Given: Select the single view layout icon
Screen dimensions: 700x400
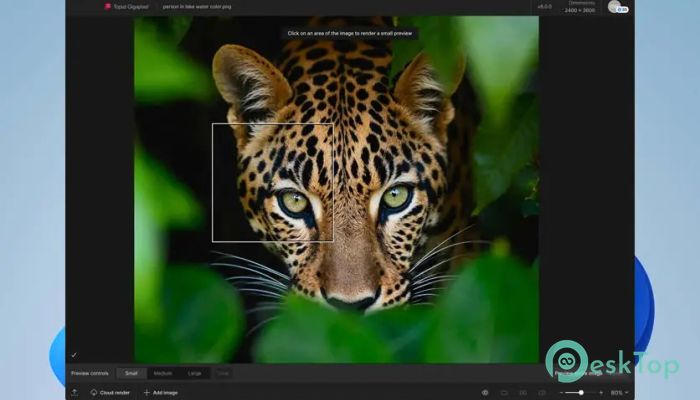Looking at the screenshot, I should coord(504,392).
